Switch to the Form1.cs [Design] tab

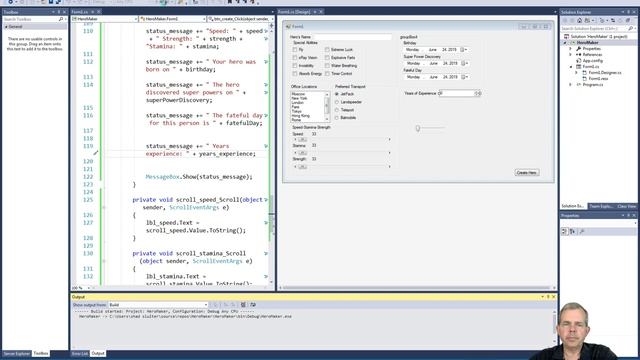click(x=294, y=12)
